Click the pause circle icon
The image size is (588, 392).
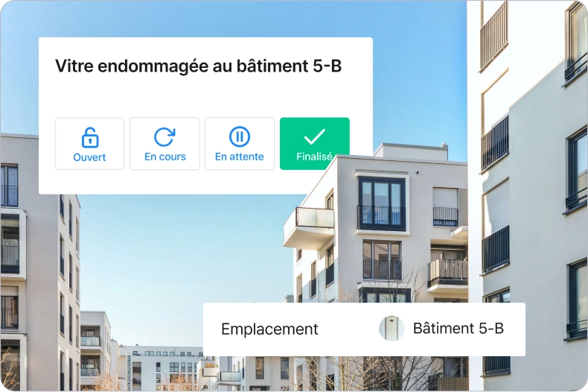tap(239, 136)
